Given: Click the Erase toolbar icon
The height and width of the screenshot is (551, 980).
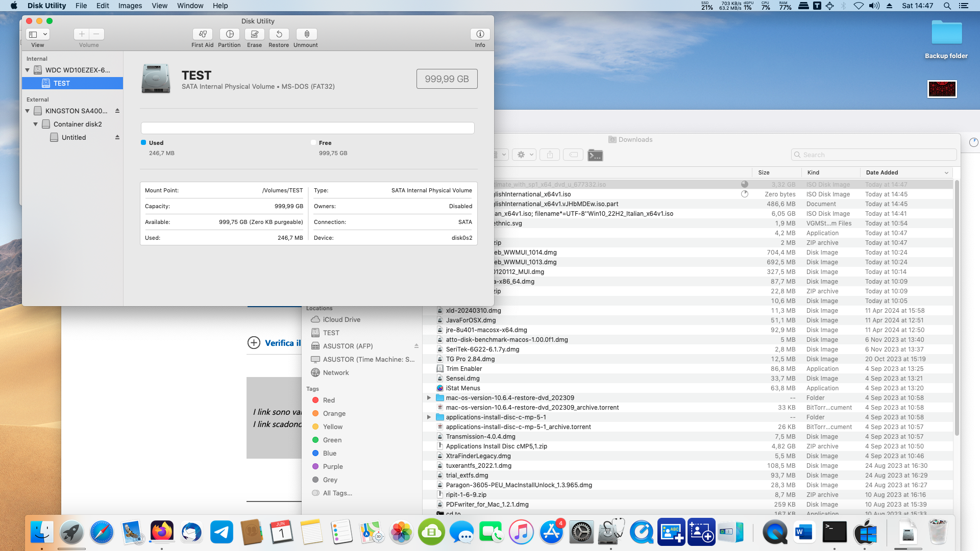Looking at the screenshot, I should click(x=254, y=34).
